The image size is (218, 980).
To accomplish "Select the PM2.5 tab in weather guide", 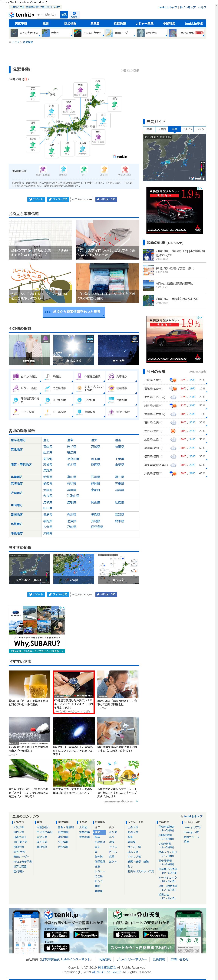I will coord(199,129).
